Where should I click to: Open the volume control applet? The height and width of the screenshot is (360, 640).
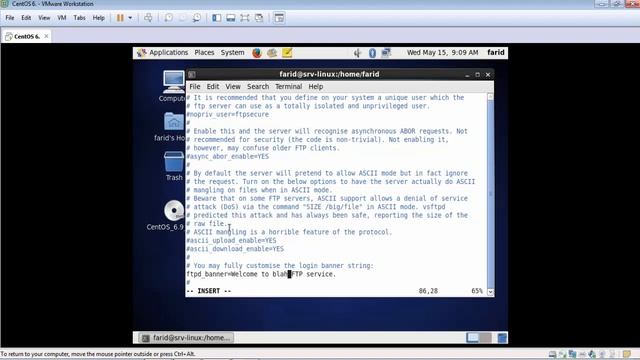pos(358,53)
